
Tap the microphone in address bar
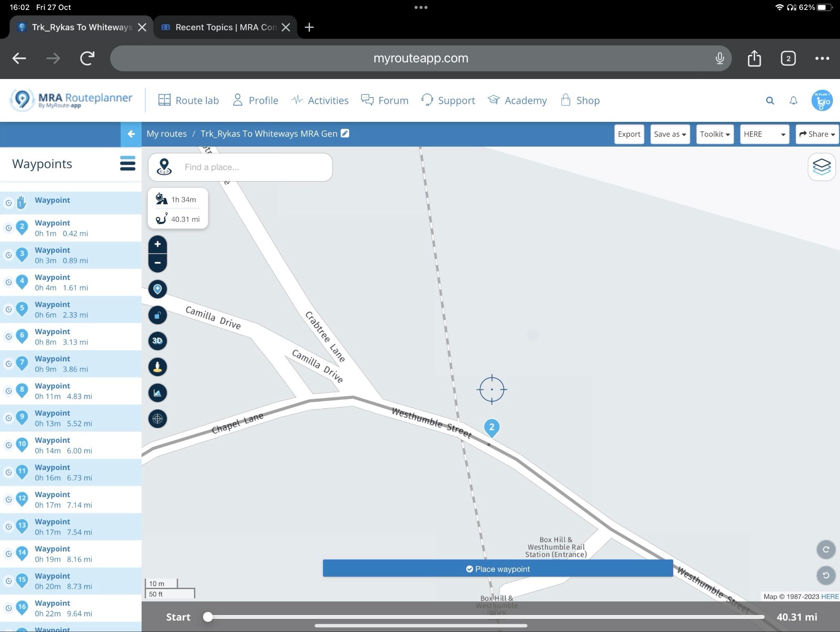click(720, 58)
